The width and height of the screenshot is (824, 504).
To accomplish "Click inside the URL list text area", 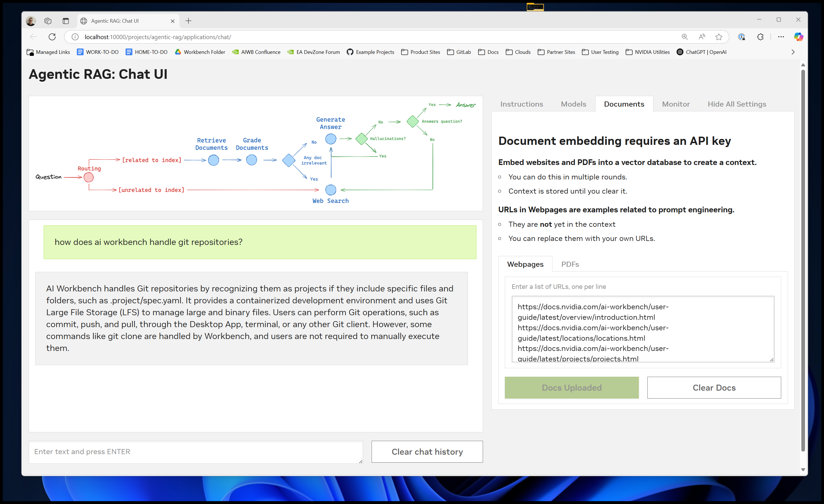I will [x=643, y=329].
